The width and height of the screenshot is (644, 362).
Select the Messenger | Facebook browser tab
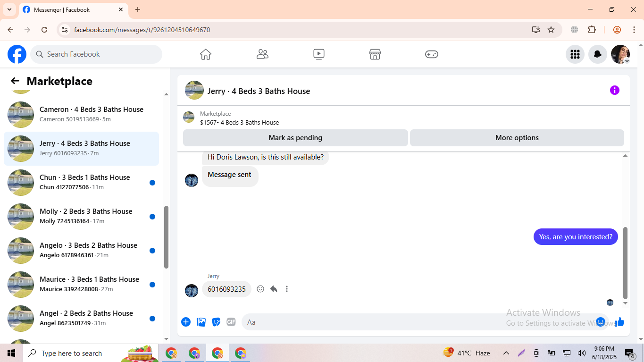[x=73, y=9]
